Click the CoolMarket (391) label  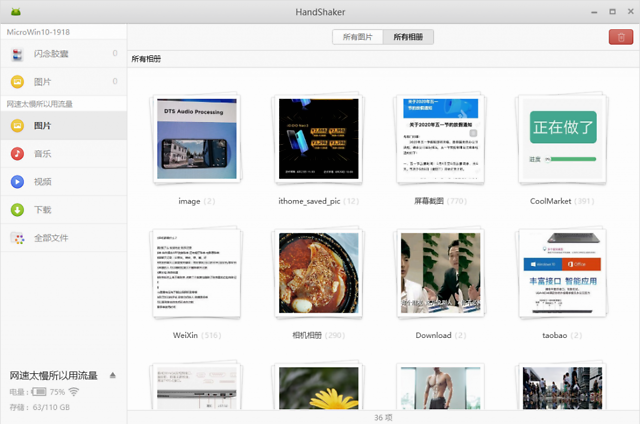point(562,201)
